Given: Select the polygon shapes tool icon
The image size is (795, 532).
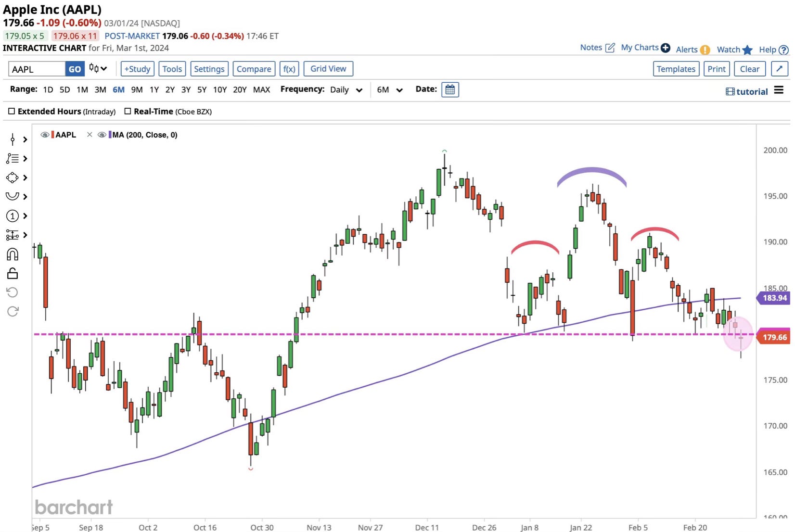Looking at the screenshot, I should pyautogui.click(x=13, y=177).
